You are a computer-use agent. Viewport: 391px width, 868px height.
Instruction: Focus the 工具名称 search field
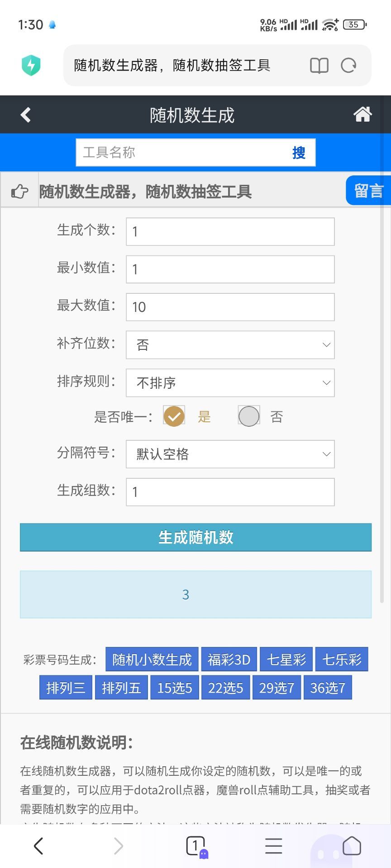click(181, 153)
